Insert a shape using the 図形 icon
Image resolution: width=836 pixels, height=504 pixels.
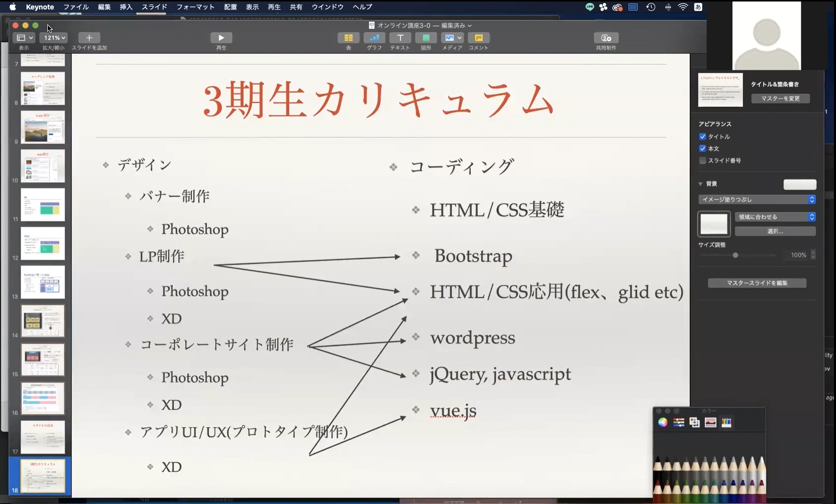(426, 38)
